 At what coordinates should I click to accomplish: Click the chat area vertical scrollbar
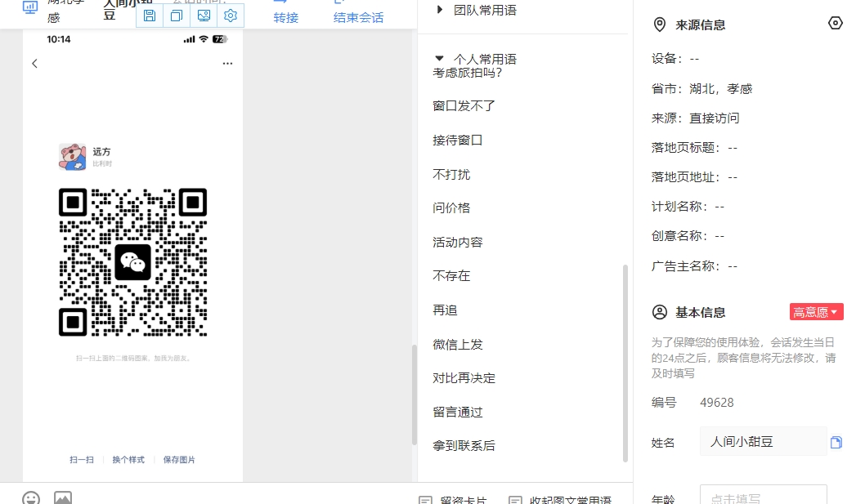pos(415,395)
